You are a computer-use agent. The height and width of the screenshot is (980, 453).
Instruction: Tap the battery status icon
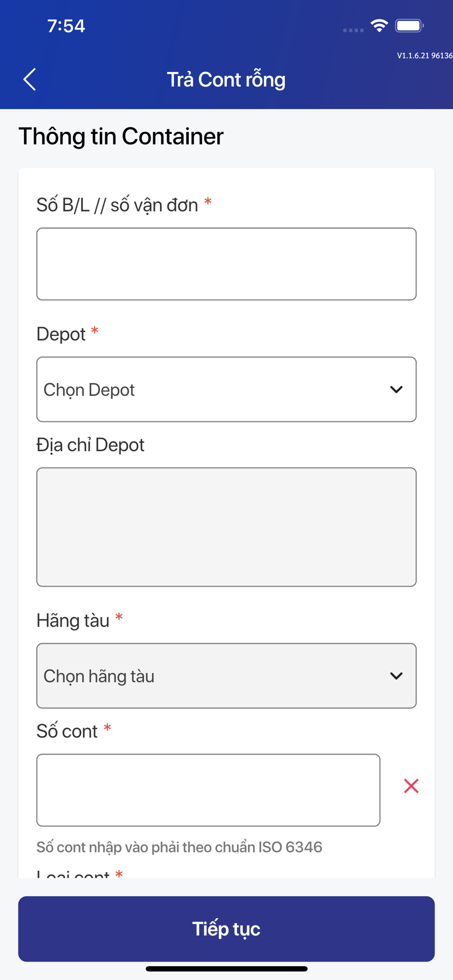(x=409, y=25)
